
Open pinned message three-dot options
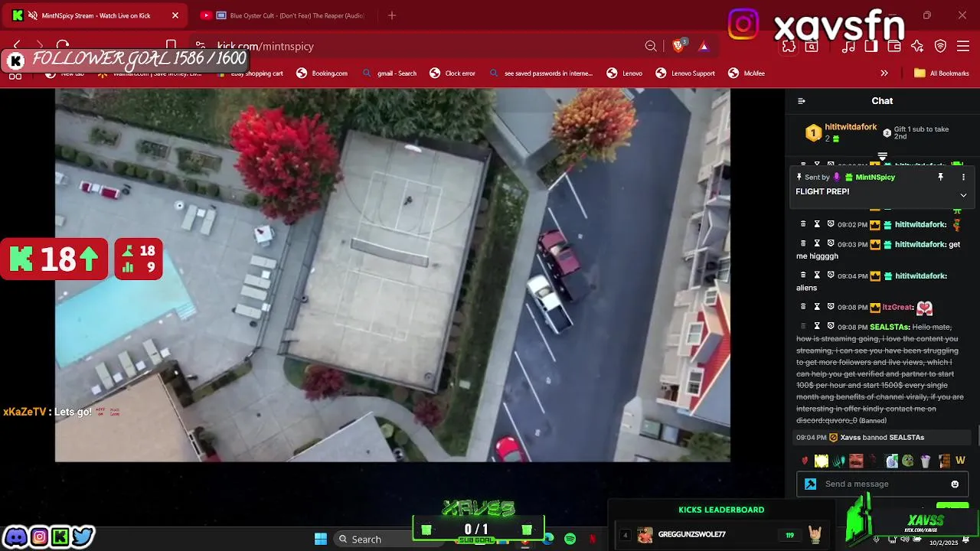pos(963,177)
